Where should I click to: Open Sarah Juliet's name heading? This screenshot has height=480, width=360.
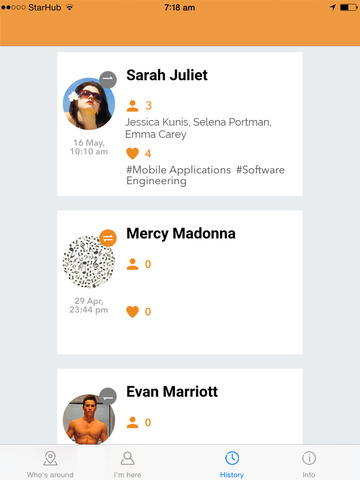tap(167, 75)
